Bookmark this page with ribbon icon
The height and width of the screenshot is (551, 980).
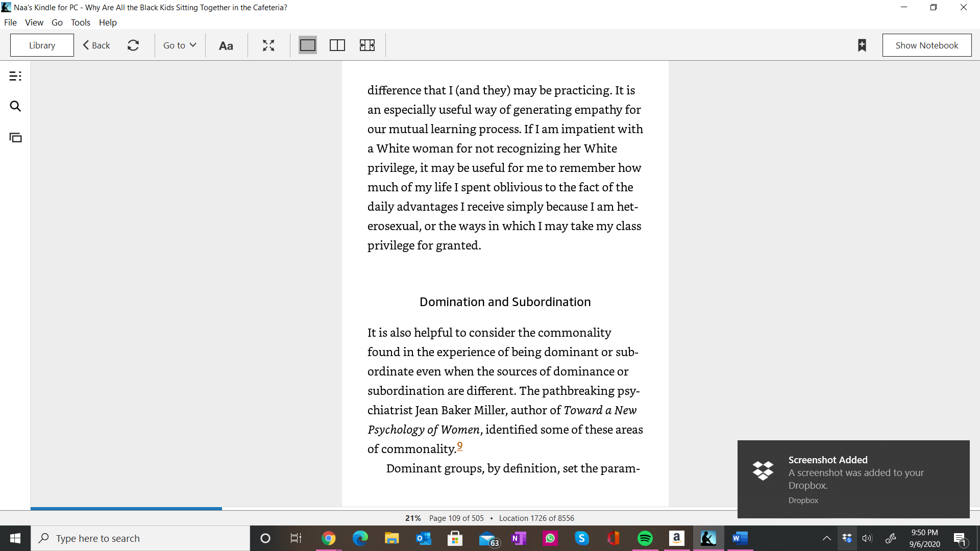tap(862, 45)
